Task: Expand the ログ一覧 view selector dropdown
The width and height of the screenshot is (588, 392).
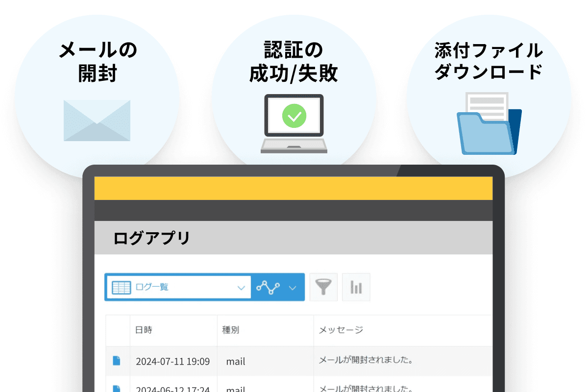Action: 241,287
